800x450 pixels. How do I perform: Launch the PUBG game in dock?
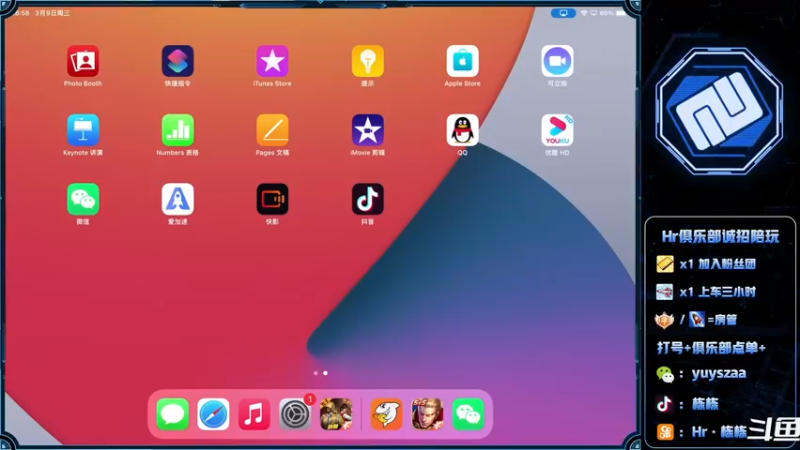point(336,414)
